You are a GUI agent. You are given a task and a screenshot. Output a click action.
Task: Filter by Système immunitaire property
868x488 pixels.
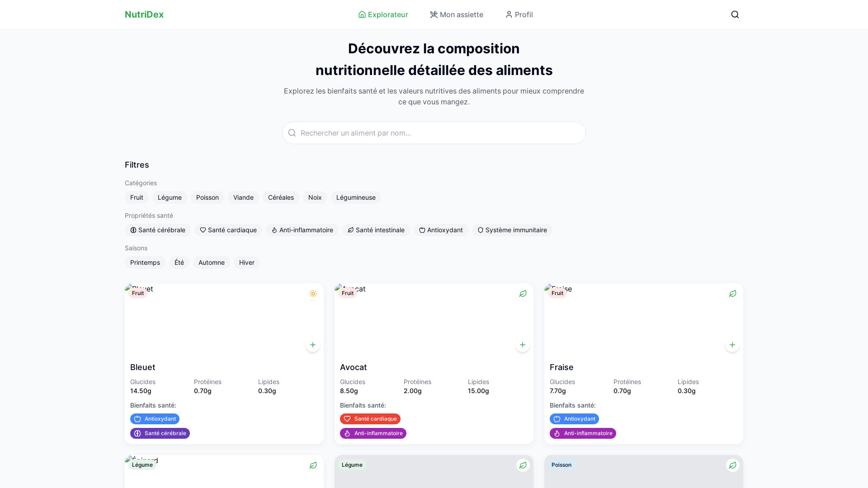pos(512,230)
